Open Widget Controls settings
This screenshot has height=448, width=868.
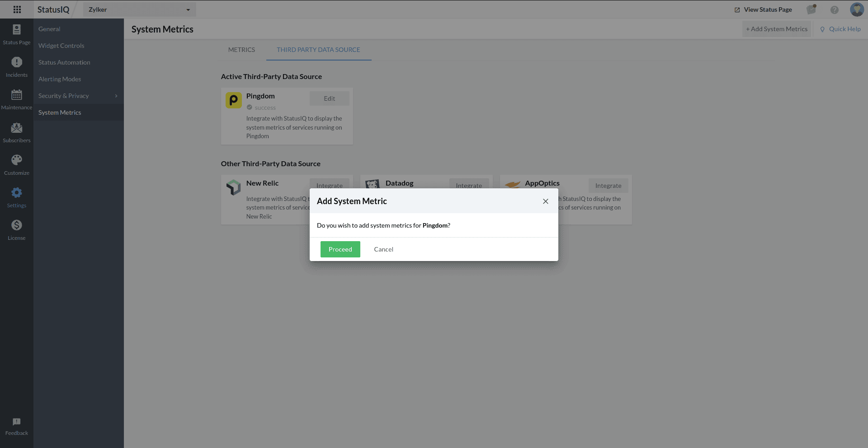(61, 46)
